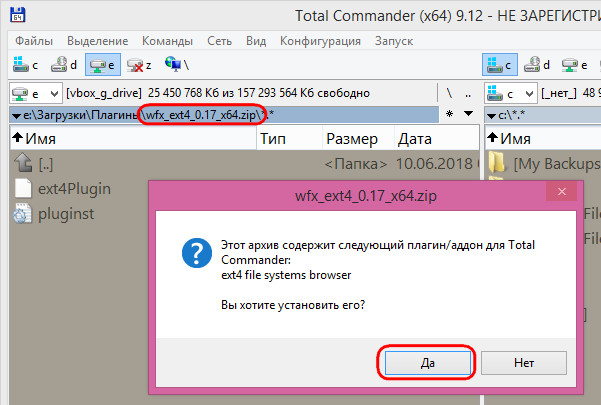The height and width of the screenshot is (405, 601).
Task: Select [My Backups] folder in right panel
Action: (x=544, y=164)
